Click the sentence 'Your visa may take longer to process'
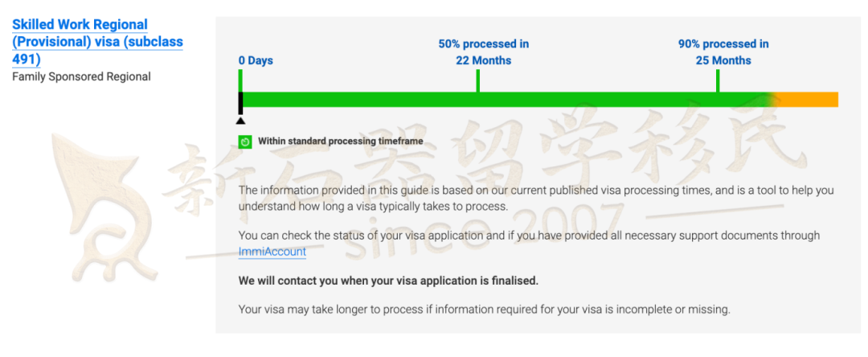This screenshot has width=868, height=357. coord(485,310)
